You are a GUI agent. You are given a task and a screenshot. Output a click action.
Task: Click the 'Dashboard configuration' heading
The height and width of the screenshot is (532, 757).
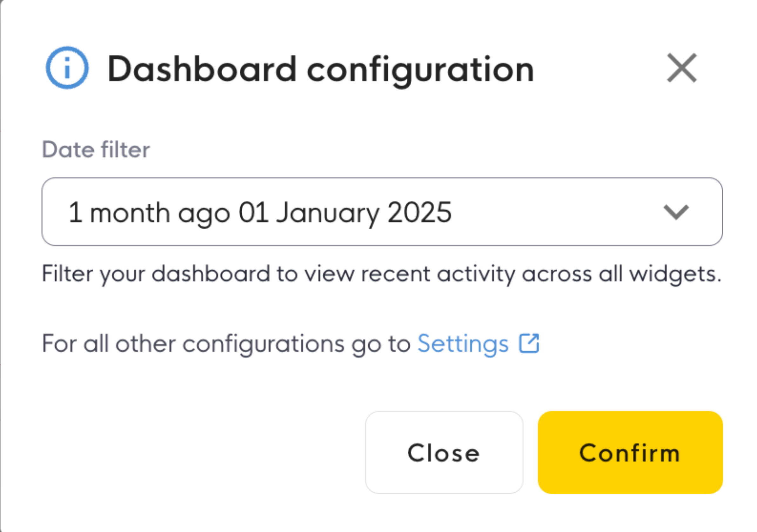320,70
